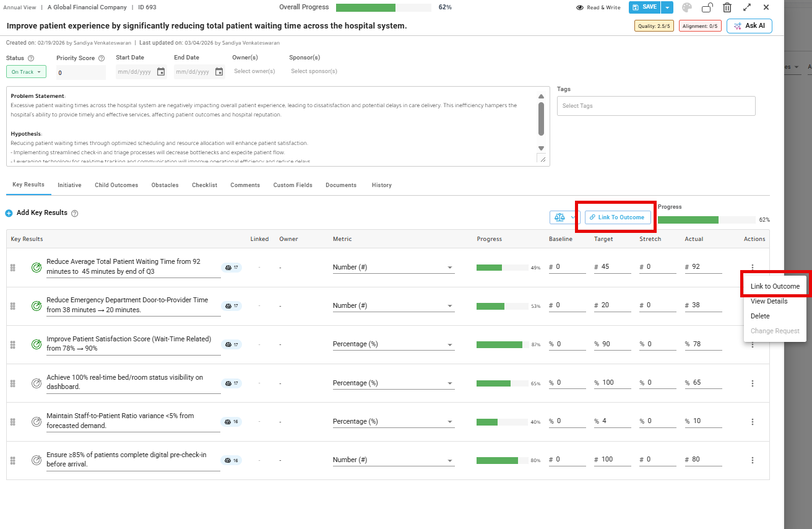Click the eye icon beside Read & Write
Screen dimensions: 812x529
[x=580, y=7]
